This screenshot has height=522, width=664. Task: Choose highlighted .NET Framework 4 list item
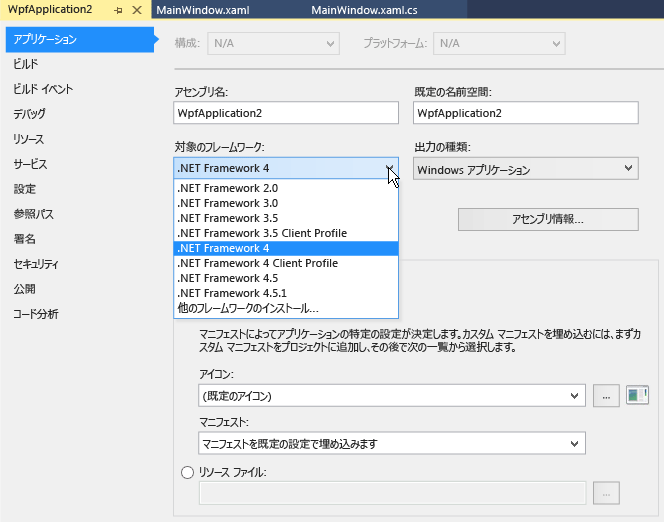286,248
